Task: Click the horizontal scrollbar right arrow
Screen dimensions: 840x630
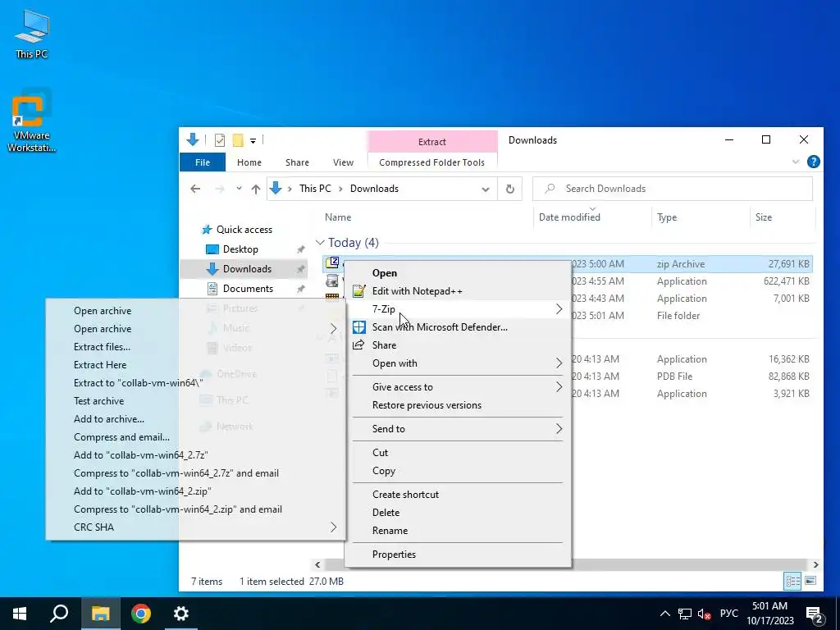Action: [x=815, y=564]
